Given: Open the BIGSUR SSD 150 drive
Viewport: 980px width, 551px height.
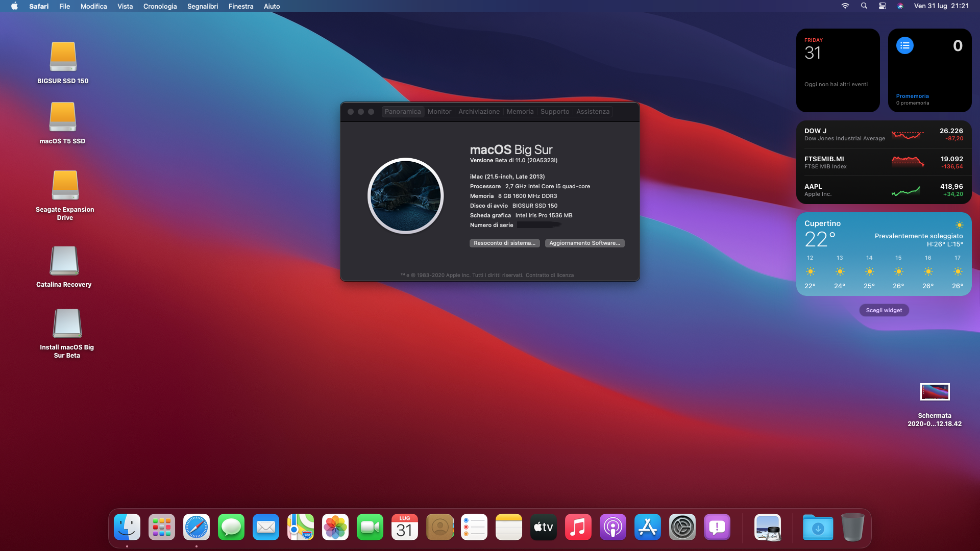Looking at the screenshot, I should click(x=63, y=57).
